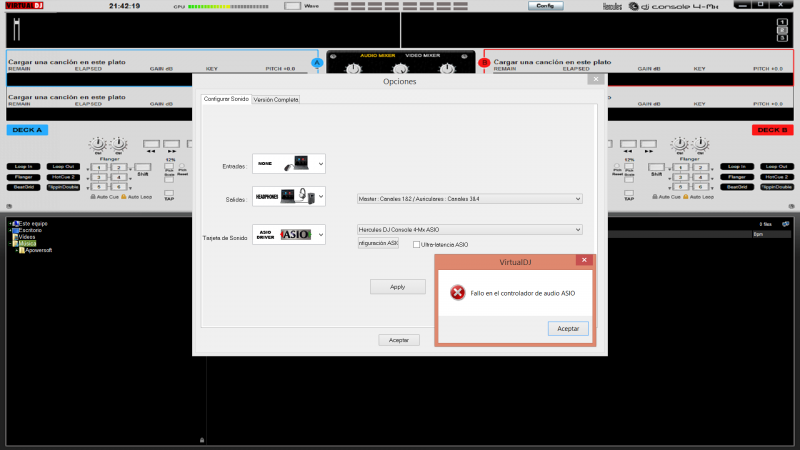This screenshot has height=450, width=800.
Task: Select layout 1 number icon top right
Action: pos(782,22)
